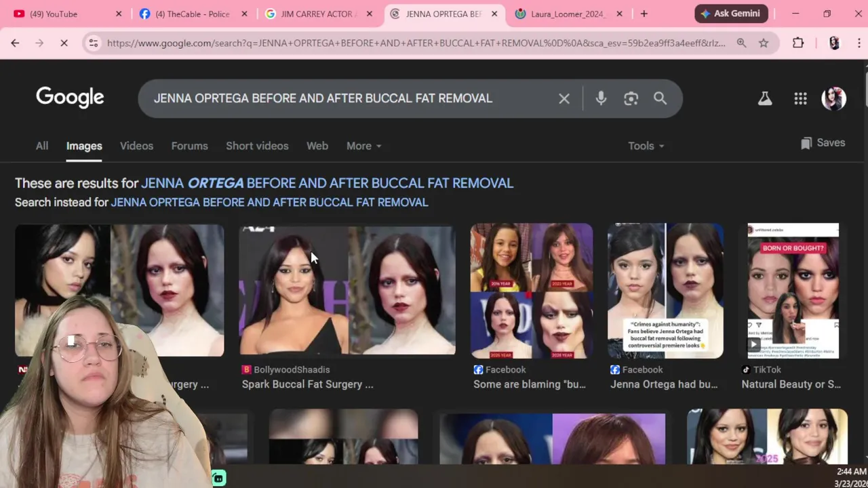
Task: Switch to the Videos results tab
Action: pyautogui.click(x=136, y=146)
